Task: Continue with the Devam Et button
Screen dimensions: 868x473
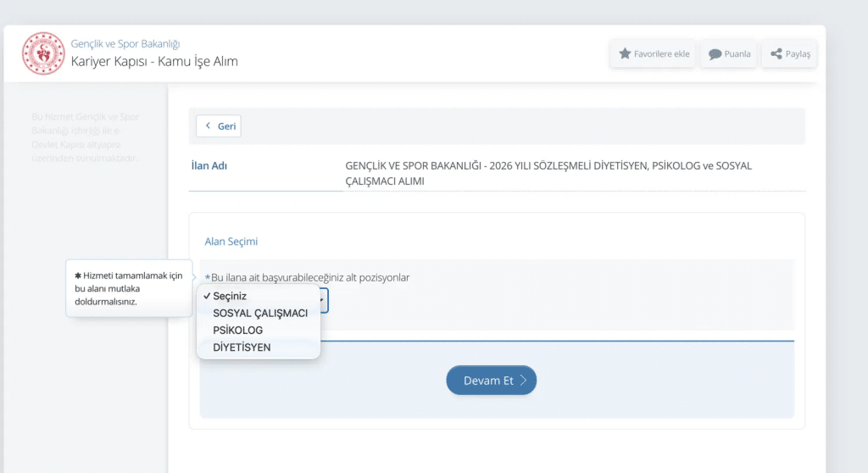Action: [492, 381]
